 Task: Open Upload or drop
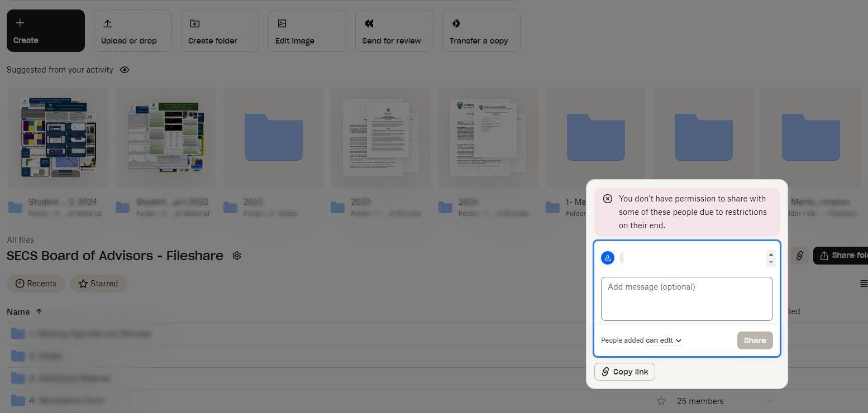133,31
